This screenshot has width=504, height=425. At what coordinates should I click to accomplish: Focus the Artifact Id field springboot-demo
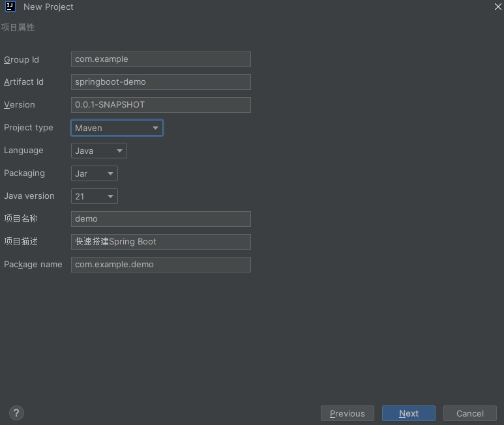pos(160,82)
